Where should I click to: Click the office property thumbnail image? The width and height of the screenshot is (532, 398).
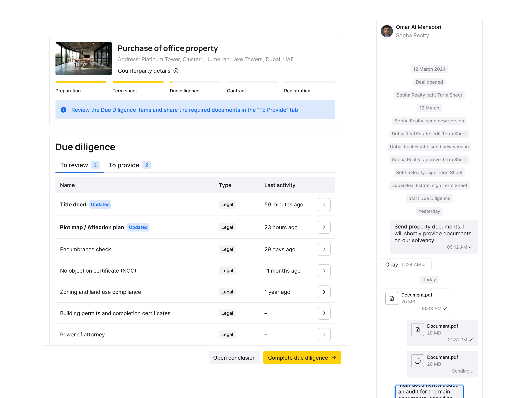pos(83,59)
